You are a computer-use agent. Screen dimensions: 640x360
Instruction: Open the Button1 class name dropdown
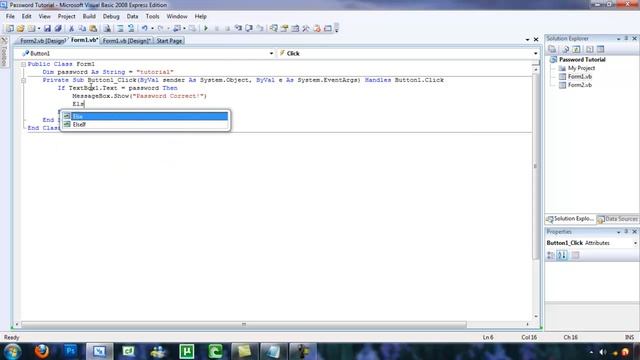click(271, 53)
